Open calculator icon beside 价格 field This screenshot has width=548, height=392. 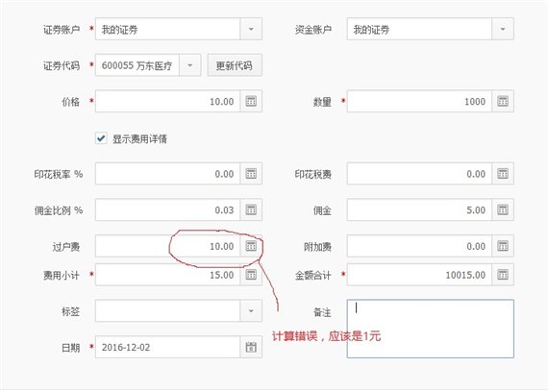[x=251, y=101]
